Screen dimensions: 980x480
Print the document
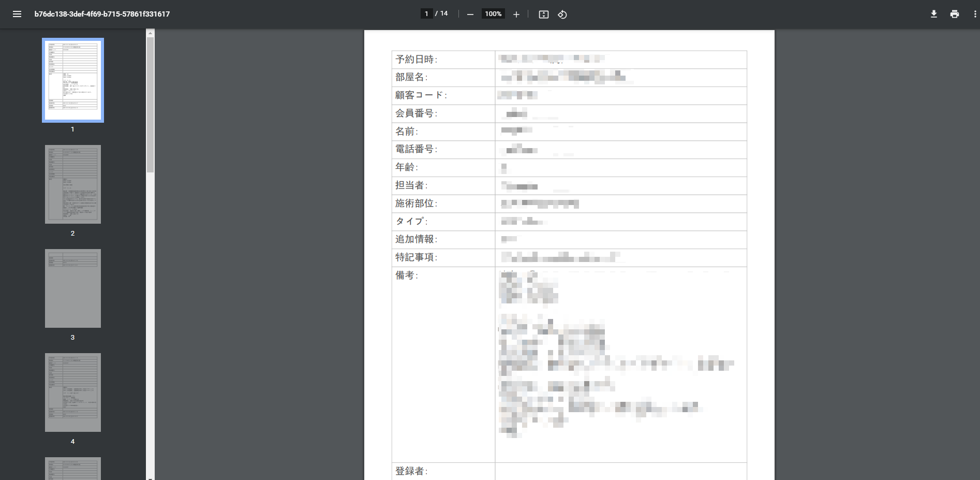point(954,14)
